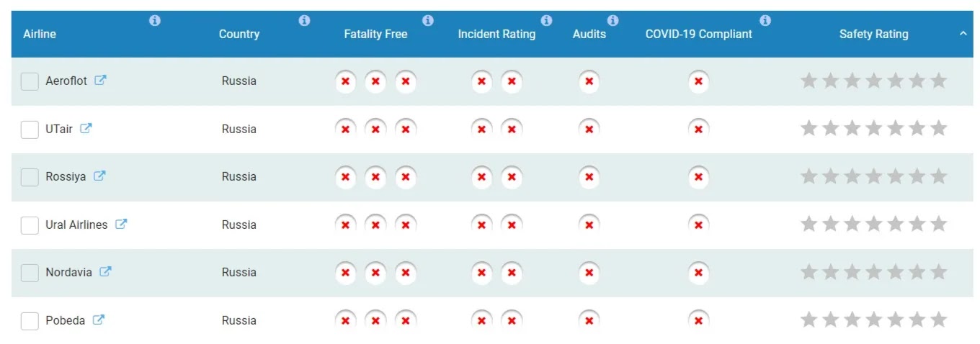Viewport: 980px width, 344px height.
Task: Click Russia in the UTair row
Action: coord(239,129)
